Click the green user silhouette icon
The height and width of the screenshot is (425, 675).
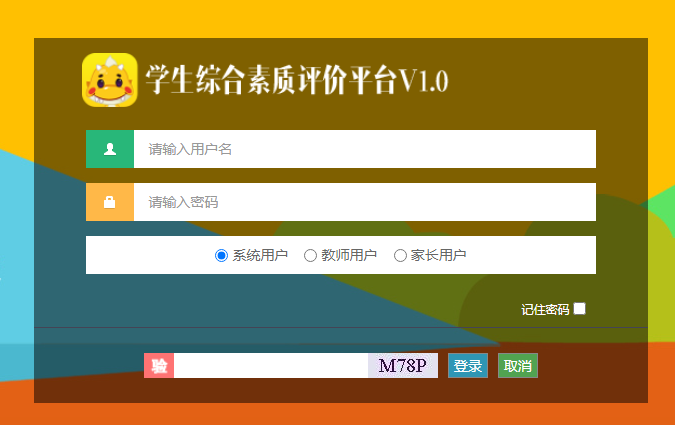coord(110,149)
